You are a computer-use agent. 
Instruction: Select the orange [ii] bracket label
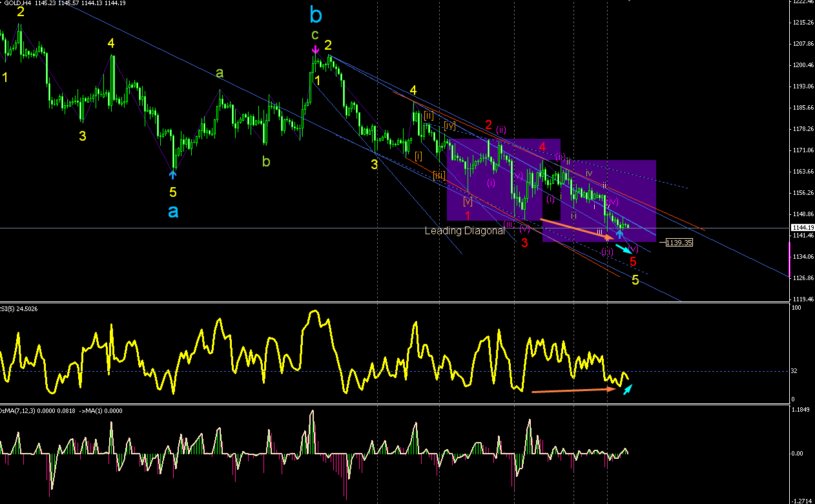[428, 116]
